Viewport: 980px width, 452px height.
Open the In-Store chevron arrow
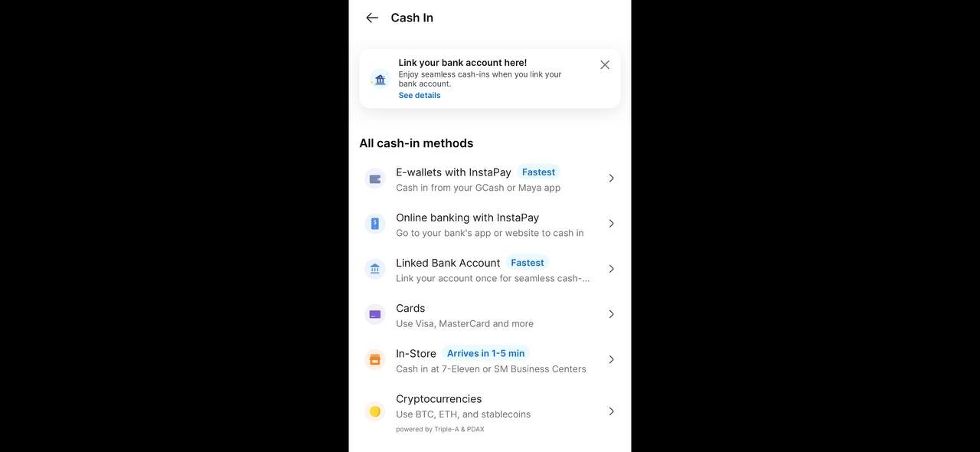pyautogui.click(x=611, y=359)
